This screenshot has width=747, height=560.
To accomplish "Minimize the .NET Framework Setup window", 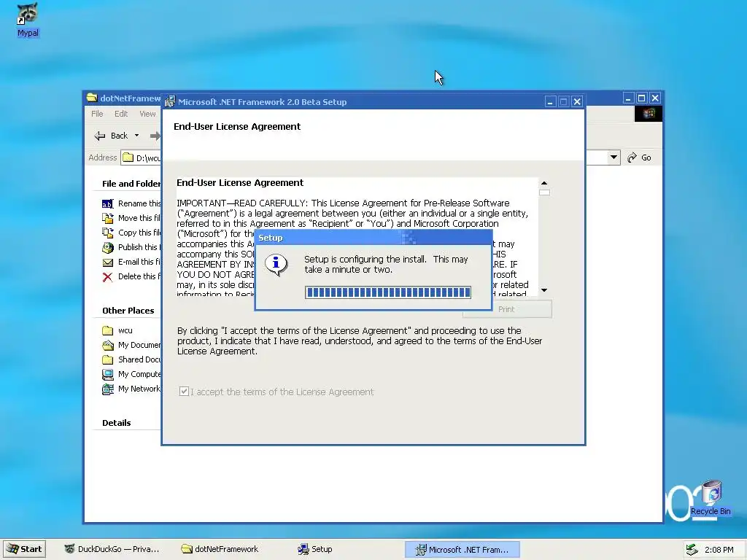I will pos(550,101).
